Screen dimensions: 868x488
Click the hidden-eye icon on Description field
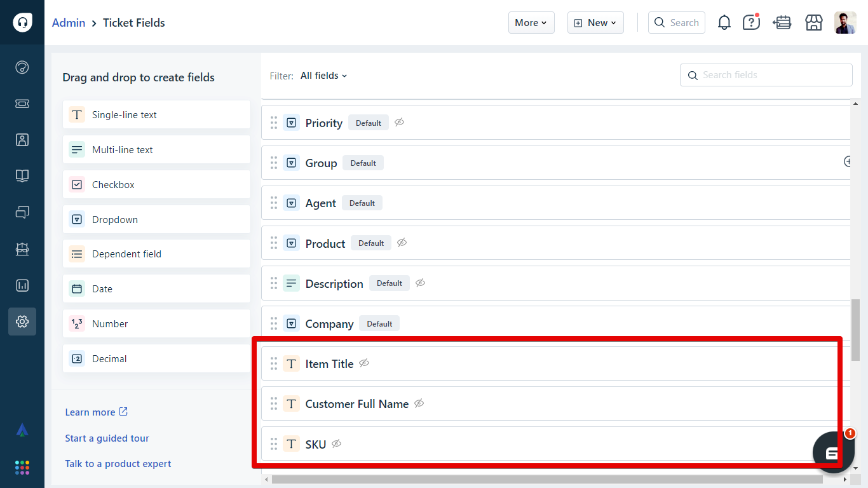click(420, 283)
